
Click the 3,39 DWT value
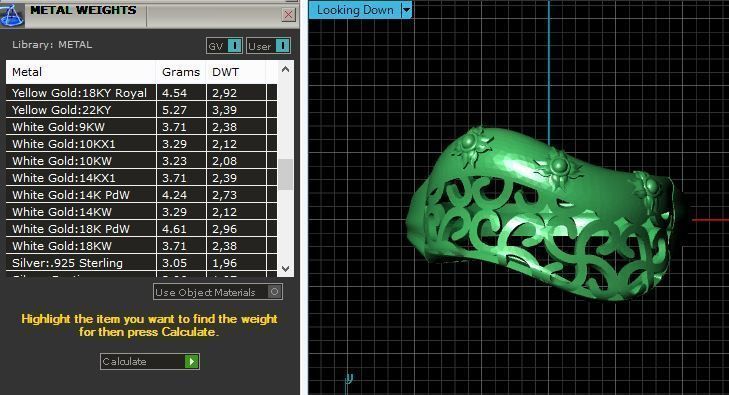225,110
